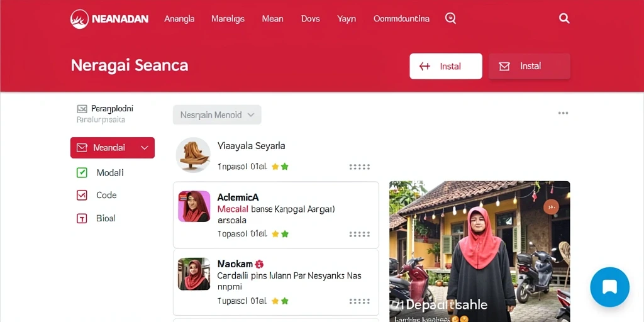This screenshot has height=322, width=644.
Task: Open the Oommdountina menu item
Action: [401, 18]
